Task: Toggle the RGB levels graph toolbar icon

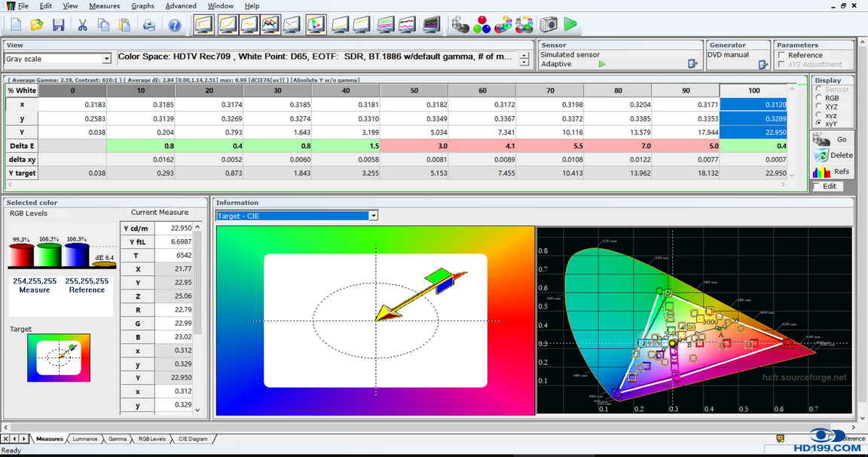Action: coord(270,24)
